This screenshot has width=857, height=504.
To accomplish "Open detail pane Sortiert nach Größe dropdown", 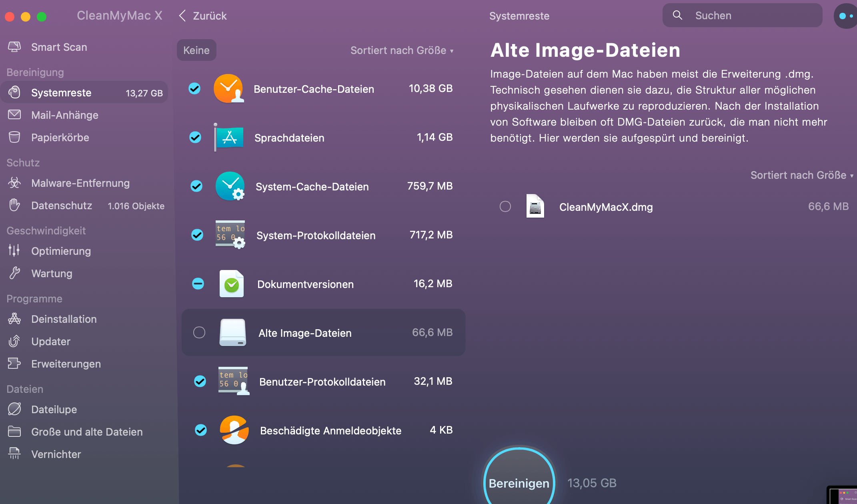I will click(802, 175).
